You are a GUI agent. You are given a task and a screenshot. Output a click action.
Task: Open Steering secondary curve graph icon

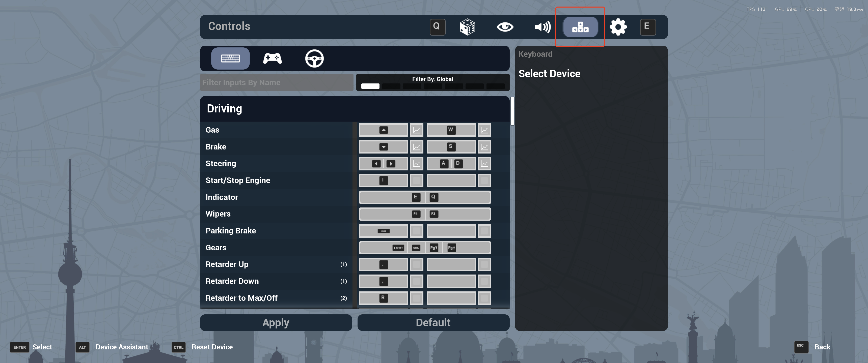tap(484, 164)
